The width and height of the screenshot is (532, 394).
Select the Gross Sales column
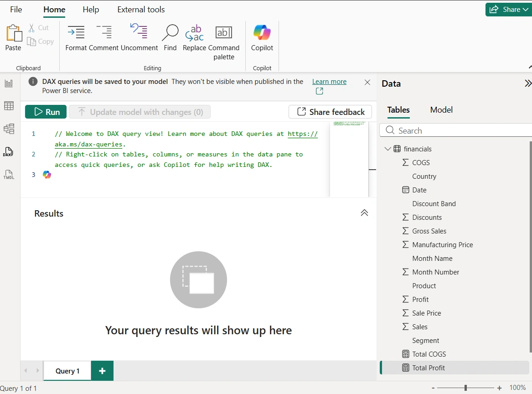point(429,231)
